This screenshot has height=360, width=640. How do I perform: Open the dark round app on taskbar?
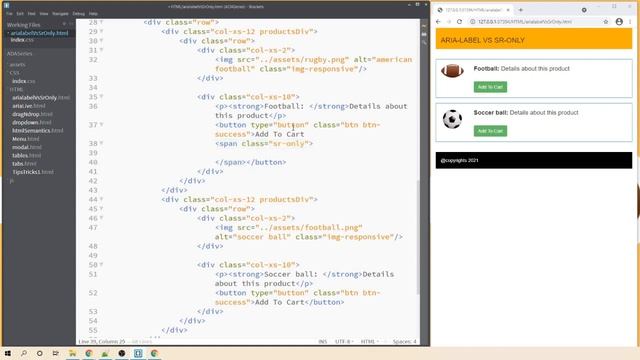pyautogui.click(x=122, y=353)
